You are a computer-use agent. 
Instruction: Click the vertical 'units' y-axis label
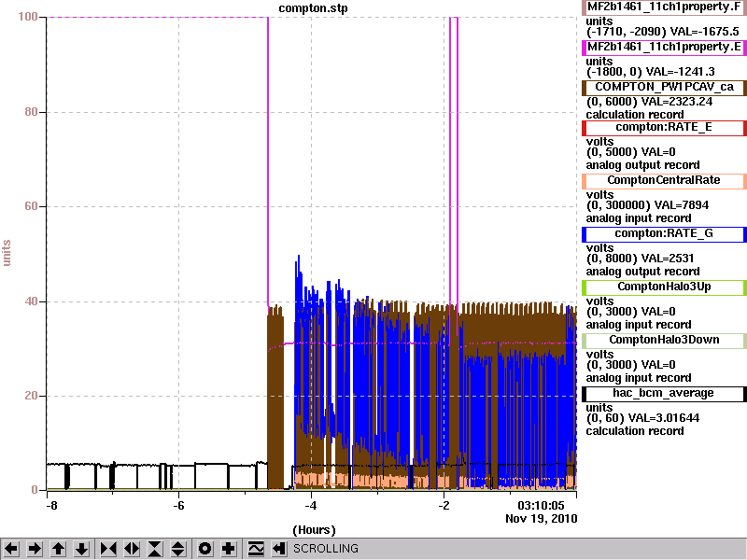coord(7,253)
